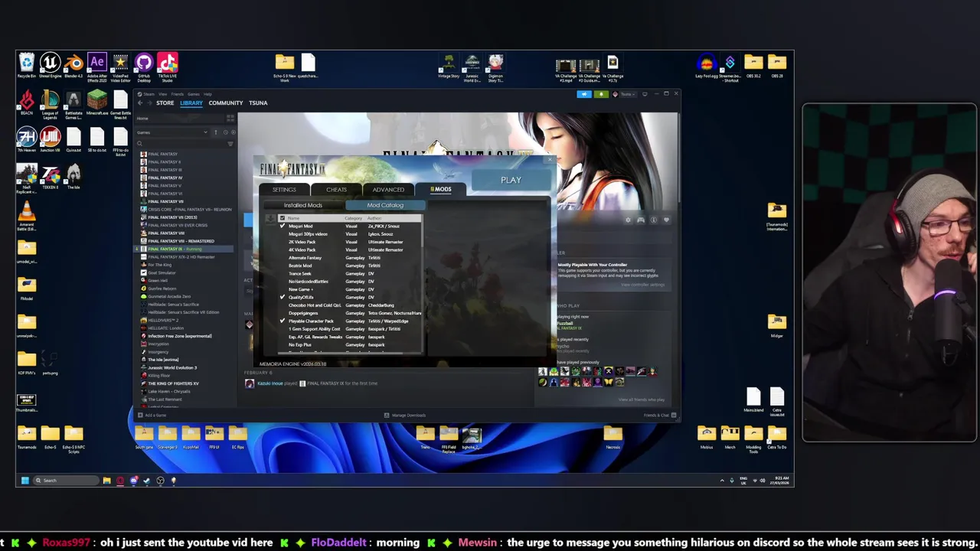Open the Windows Start menu
This screenshot has width=980, height=551.
tap(24, 481)
